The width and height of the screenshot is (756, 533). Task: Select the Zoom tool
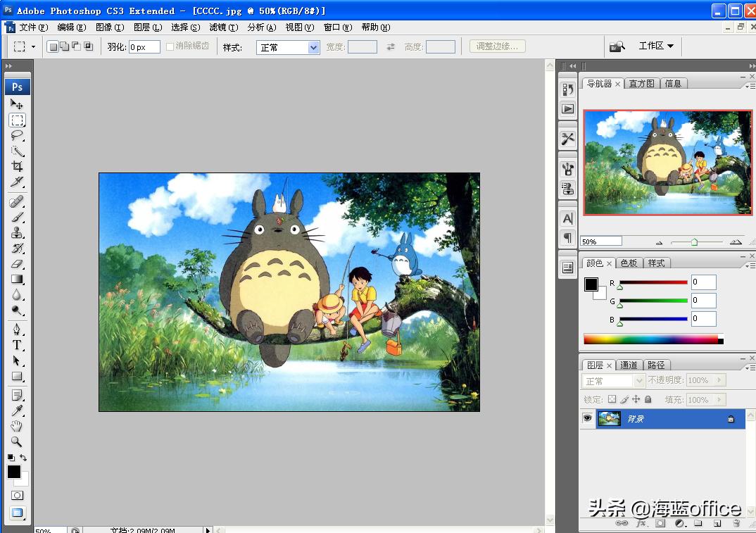click(x=15, y=441)
